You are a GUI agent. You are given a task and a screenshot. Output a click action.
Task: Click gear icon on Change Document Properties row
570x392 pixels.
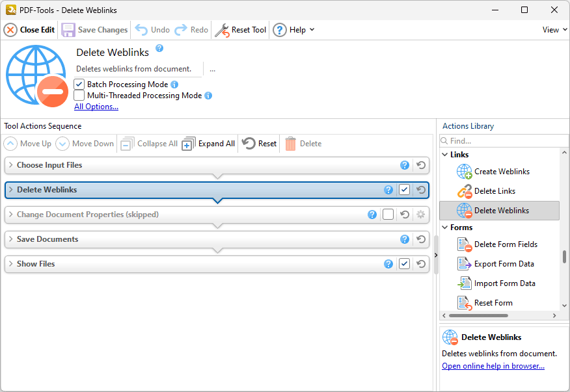point(420,215)
